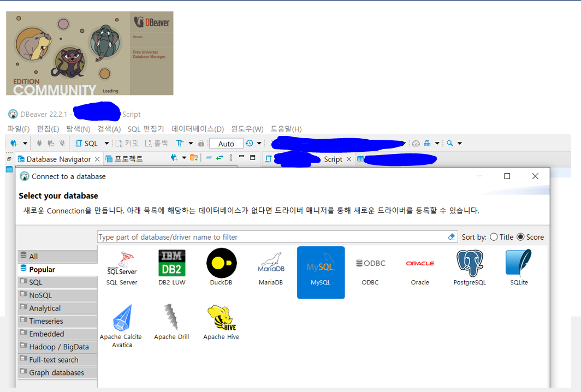
Task: Select the Full-text search category
Action: pos(57,360)
